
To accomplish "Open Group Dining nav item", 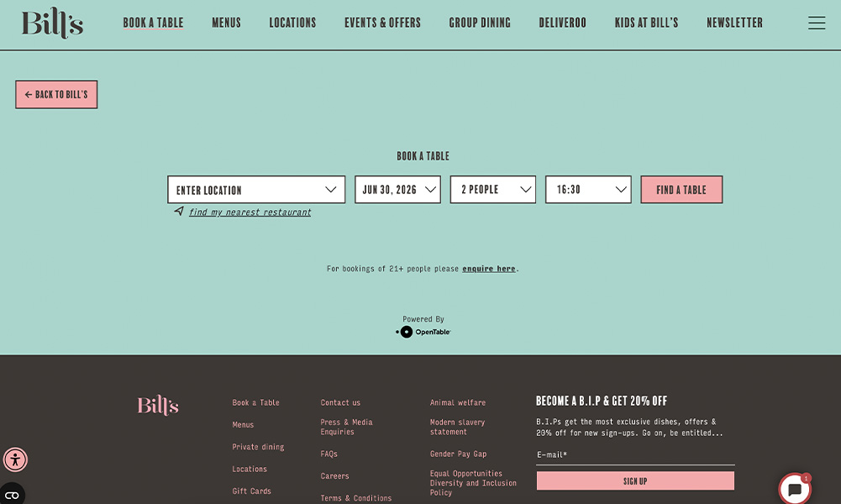I will pyautogui.click(x=480, y=23).
